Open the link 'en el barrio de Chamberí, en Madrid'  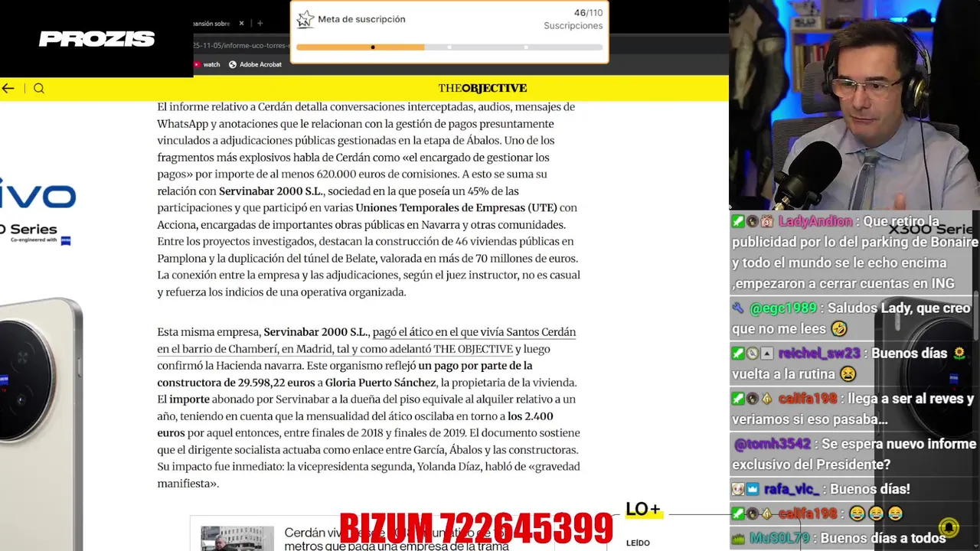click(x=246, y=349)
